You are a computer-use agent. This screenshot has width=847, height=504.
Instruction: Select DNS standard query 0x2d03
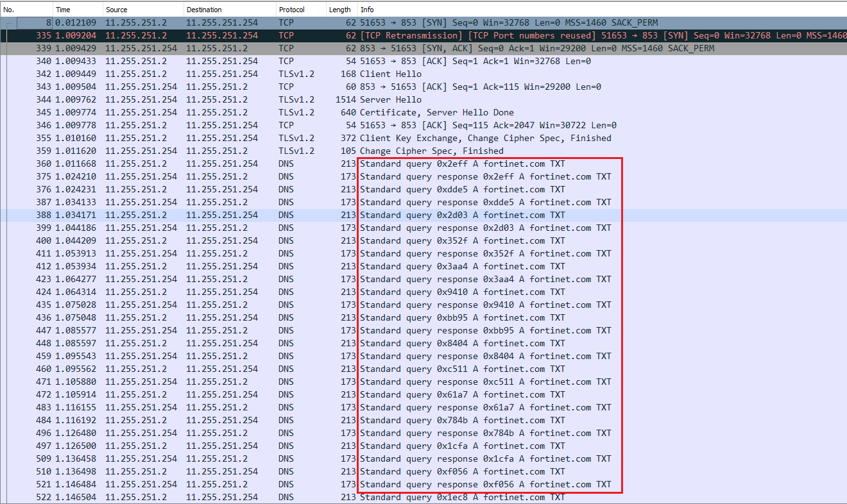coord(424,215)
